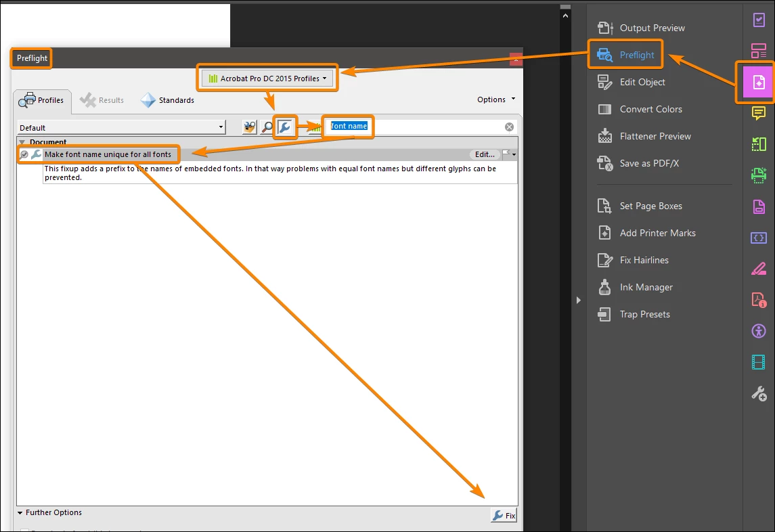Viewport: 775px width, 532px height.
Task: Open Add Printer Marks
Action: 646,233
